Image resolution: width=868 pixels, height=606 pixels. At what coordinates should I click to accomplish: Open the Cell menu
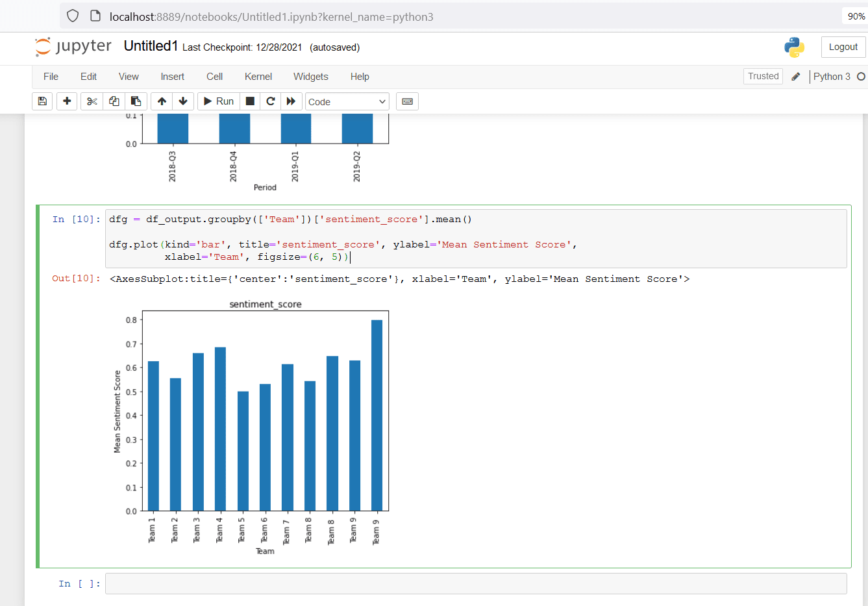(x=214, y=76)
